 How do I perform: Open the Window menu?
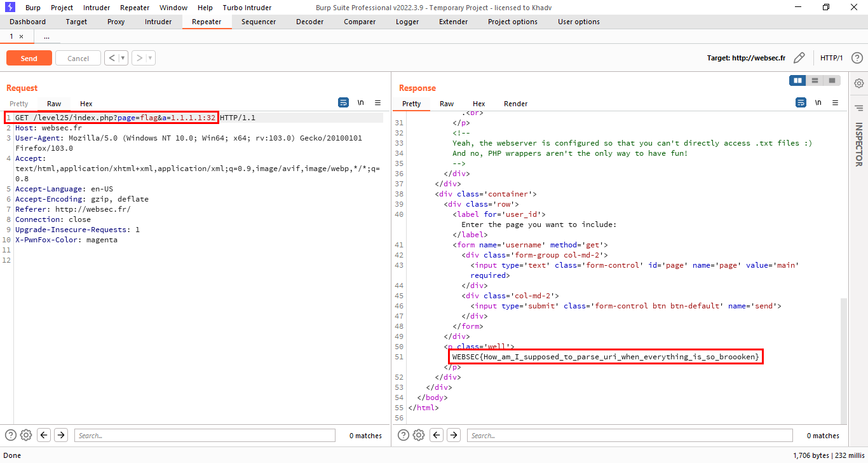pos(173,8)
